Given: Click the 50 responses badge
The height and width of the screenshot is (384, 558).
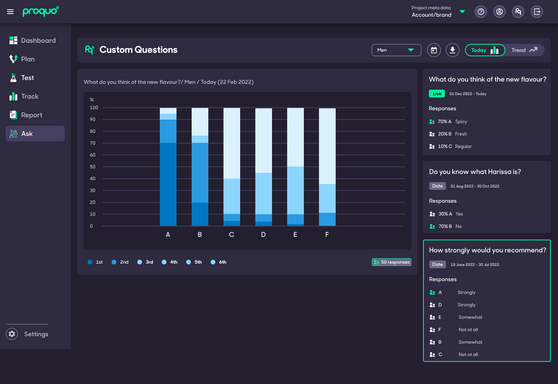Looking at the screenshot, I should tap(391, 262).
